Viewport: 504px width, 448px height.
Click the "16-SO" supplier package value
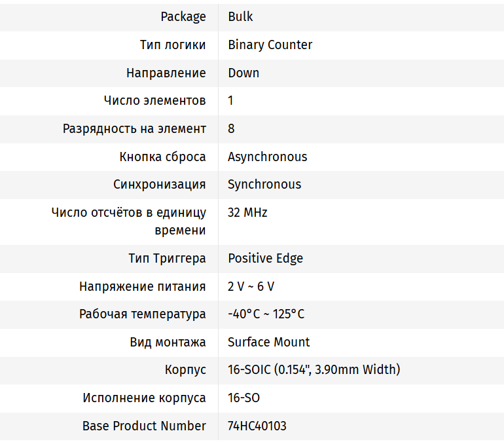(x=243, y=398)
